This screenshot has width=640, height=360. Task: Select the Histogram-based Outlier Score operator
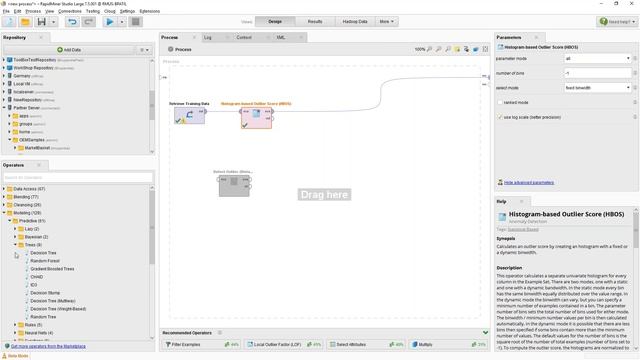pyautogui.click(x=256, y=118)
